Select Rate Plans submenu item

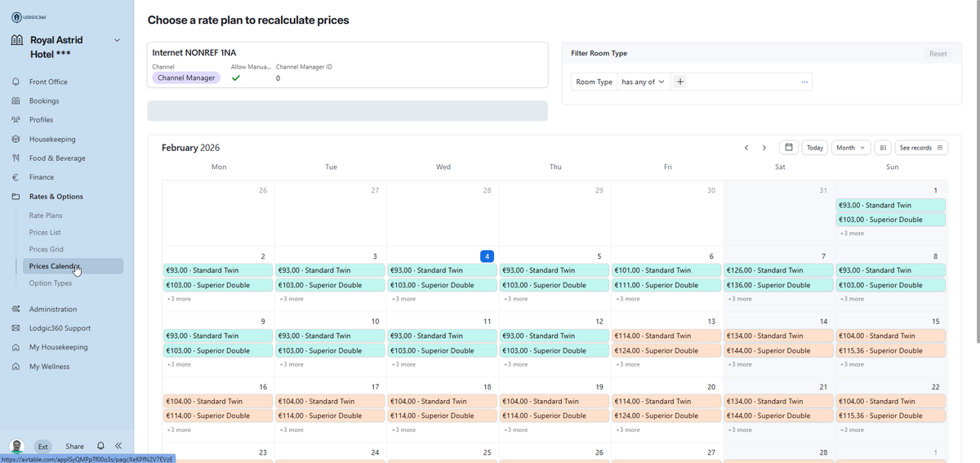click(46, 216)
